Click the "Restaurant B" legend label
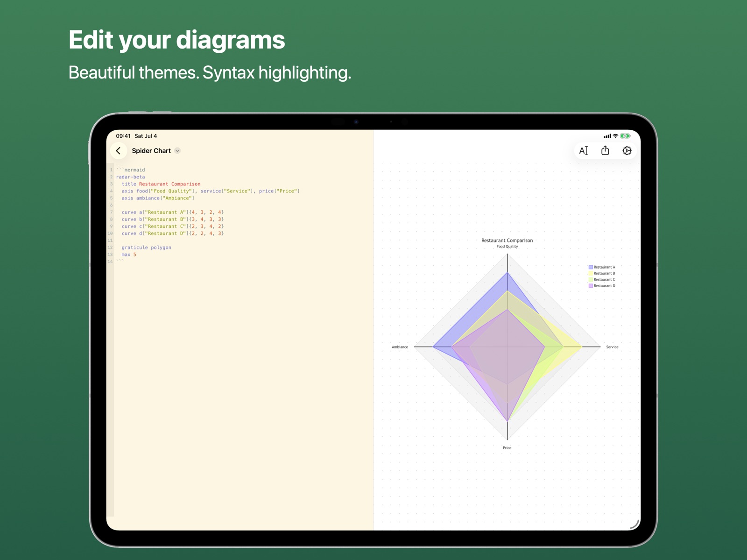 pos(605,273)
